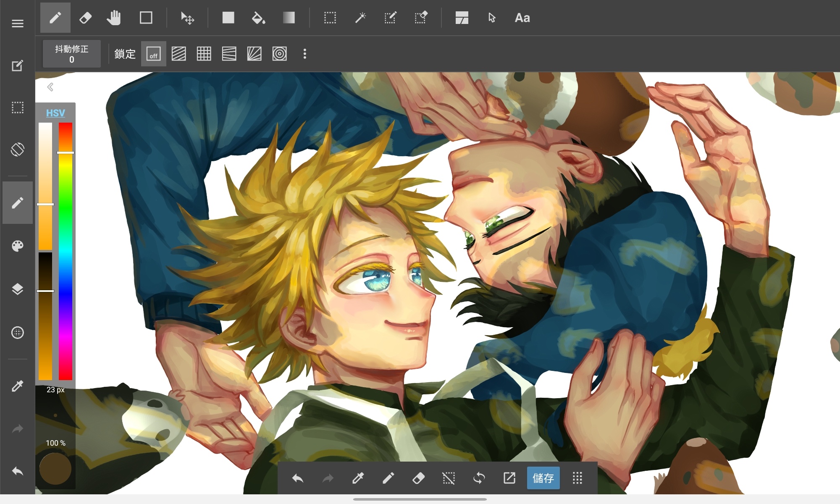
Task: Open snap settings three-dot menu
Action: tap(305, 54)
